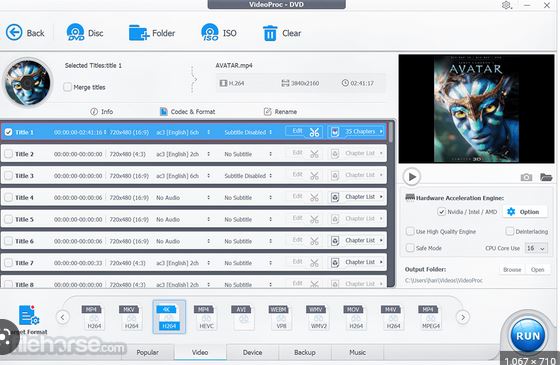Switch to the Popular tab
Image resolution: width=560 pixels, height=365 pixels.
pos(148,352)
